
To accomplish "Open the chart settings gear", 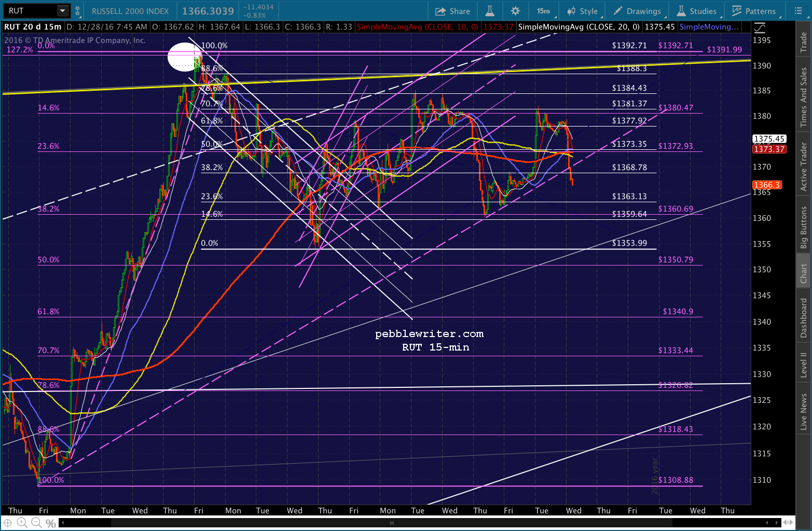I will (515, 11).
